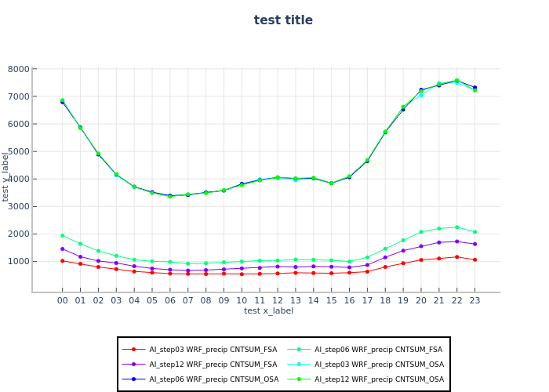This screenshot has height=392, width=549.
Task: Select the purple data point at hour 22
Action: [x=456, y=241]
